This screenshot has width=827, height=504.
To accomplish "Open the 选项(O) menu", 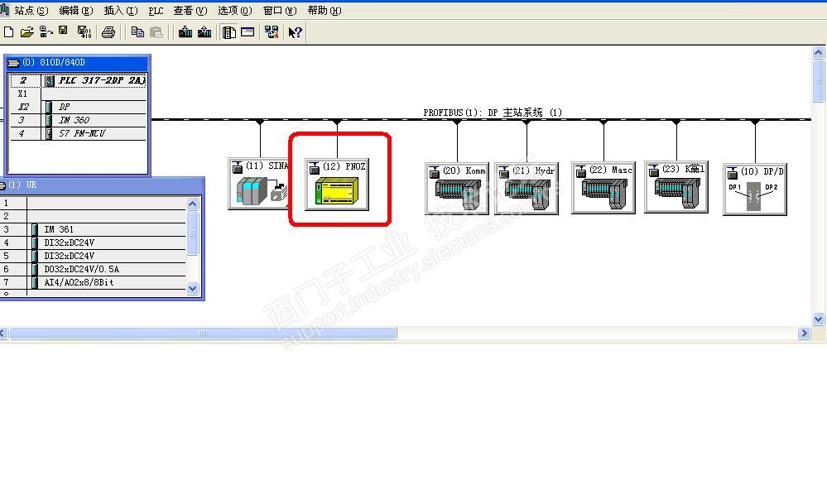I will point(235,11).
